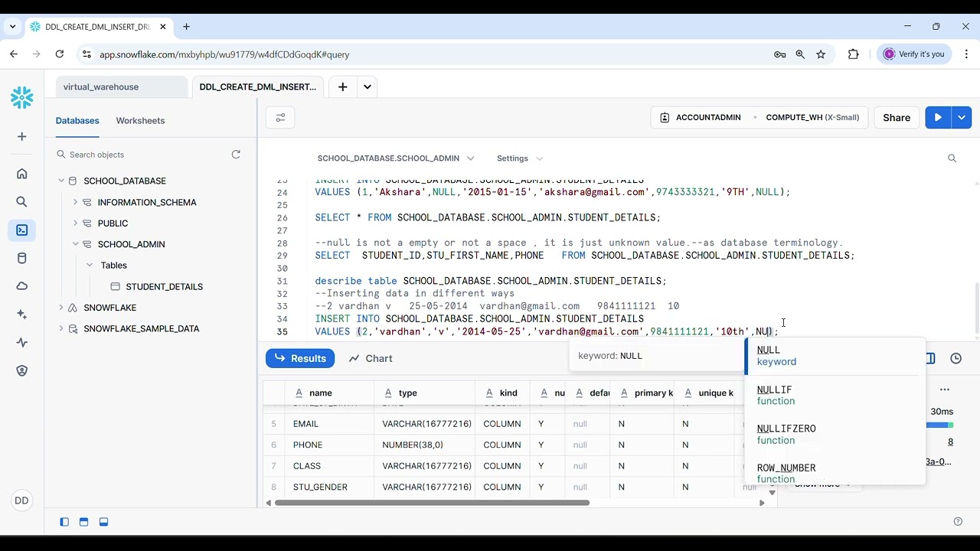This screenshot has height=551, width=980.
Task: Click the browser address bar URL
Action: tap(224, 54)
